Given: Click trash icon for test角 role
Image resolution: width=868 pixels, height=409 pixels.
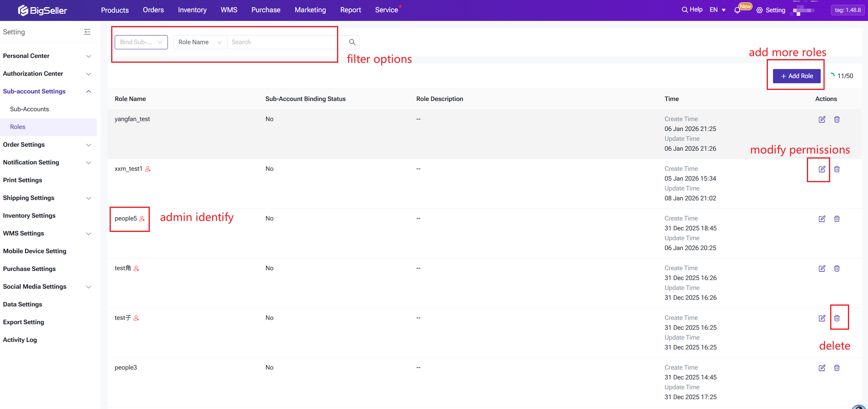Looking at the screenshot, I should (x=837, y=268).
